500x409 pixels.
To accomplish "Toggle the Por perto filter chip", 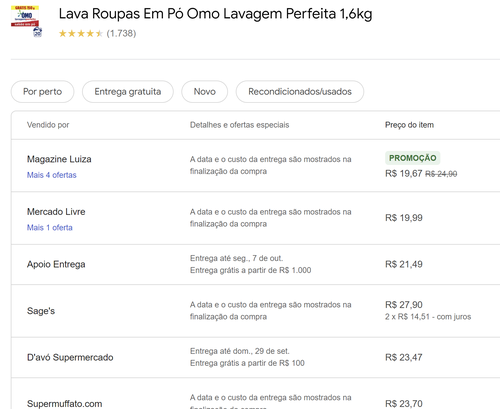I will tap(43, 92).
